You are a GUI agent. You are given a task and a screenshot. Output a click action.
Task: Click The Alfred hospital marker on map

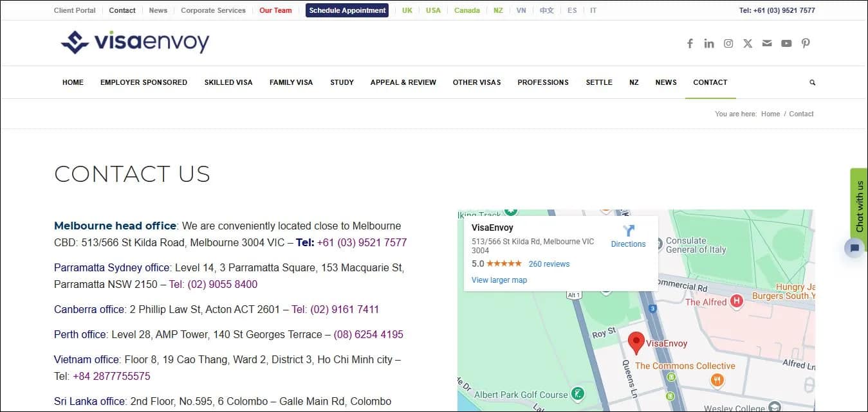click(x=737, y=301)
